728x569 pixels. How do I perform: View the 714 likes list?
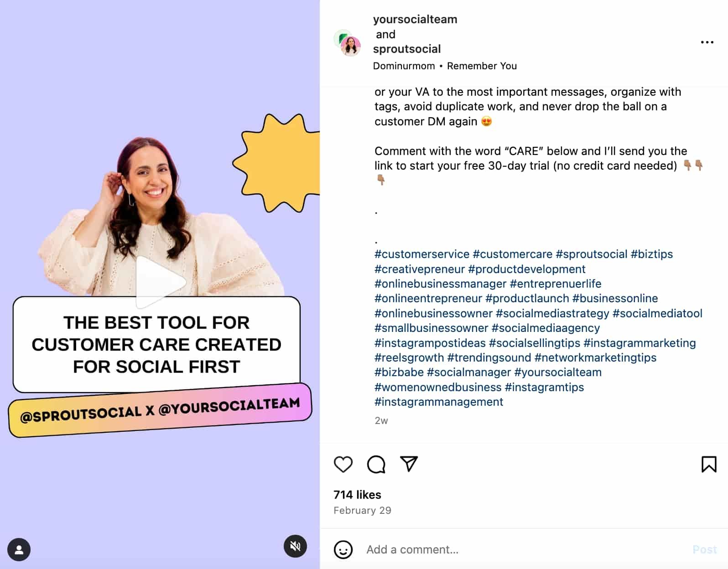357,495
